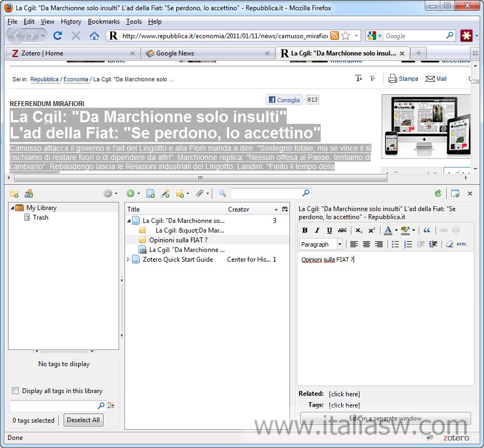Click the remove formatting eraser icon
This screenshot has height=448, width=484.
pyautogui.click(x=450, y=244)
